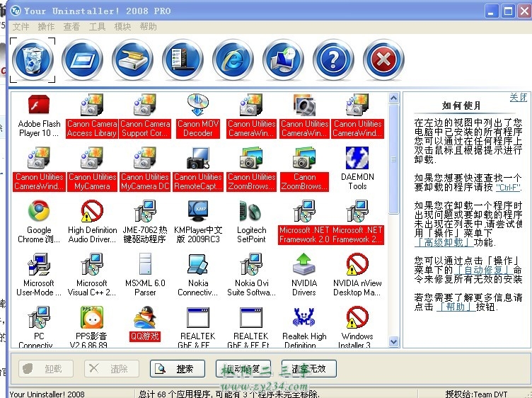Image resolution: width=532 pixels, height=398 pixels.
Task: Click the 清空无效 button
Action: (x=308, y=368)
